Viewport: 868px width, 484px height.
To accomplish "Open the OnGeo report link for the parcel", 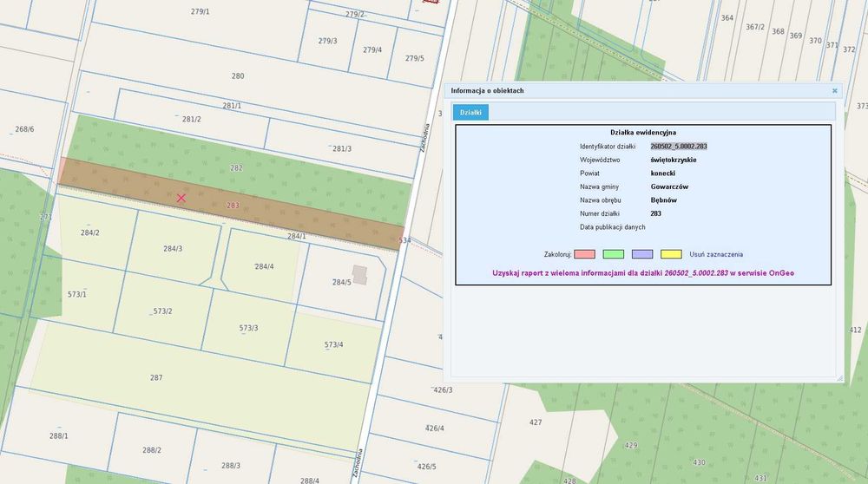I will (x=643, y=272).
